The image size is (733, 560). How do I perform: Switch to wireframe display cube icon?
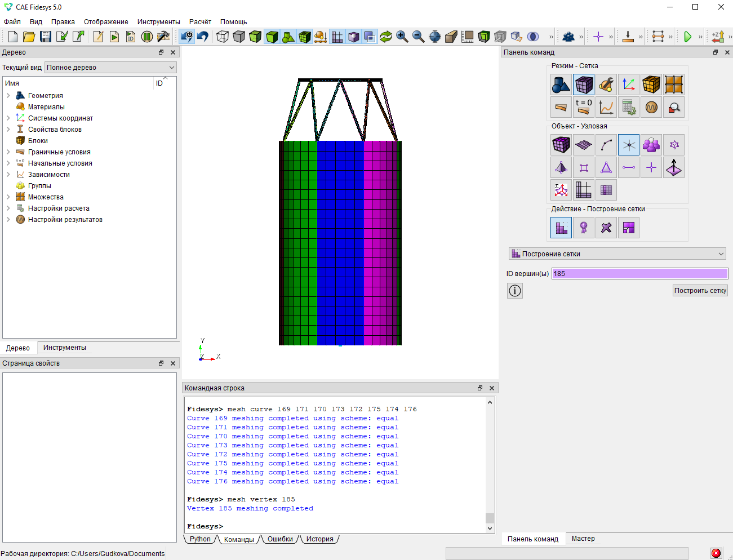point(223,37)
